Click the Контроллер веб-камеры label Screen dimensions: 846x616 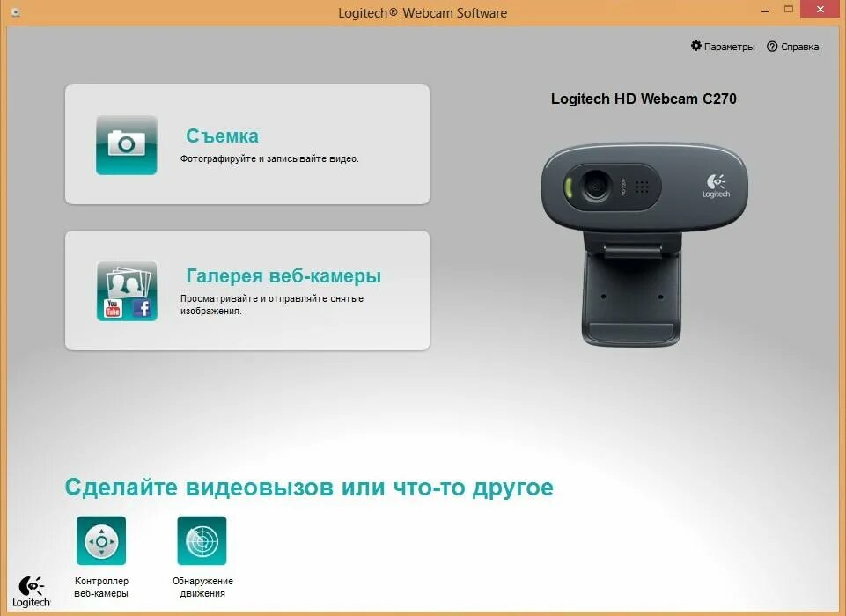point(101,588)
